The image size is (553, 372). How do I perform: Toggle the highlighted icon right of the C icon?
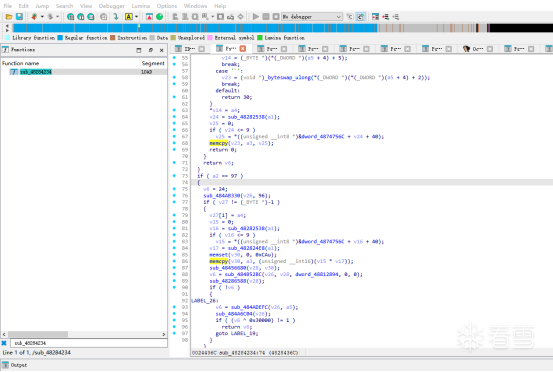click(x=360, y=17)
